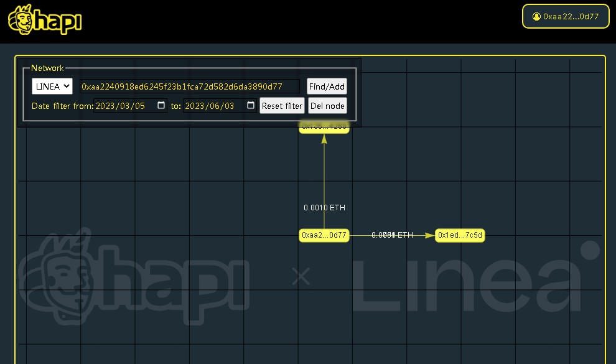The width and height of the screenshot is (616, 364).
Task: Select graph node 0x1ed...7c5d
Action: tap(460, 235)
